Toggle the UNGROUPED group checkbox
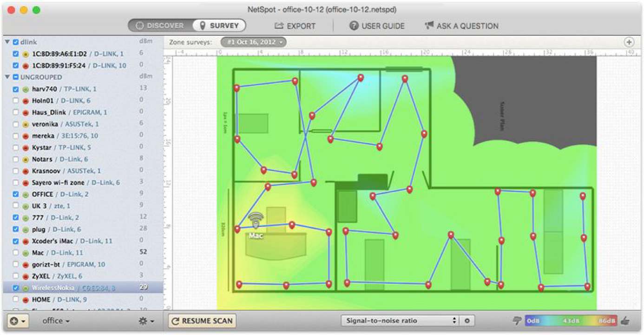644x335 pixels. [16, 77]
